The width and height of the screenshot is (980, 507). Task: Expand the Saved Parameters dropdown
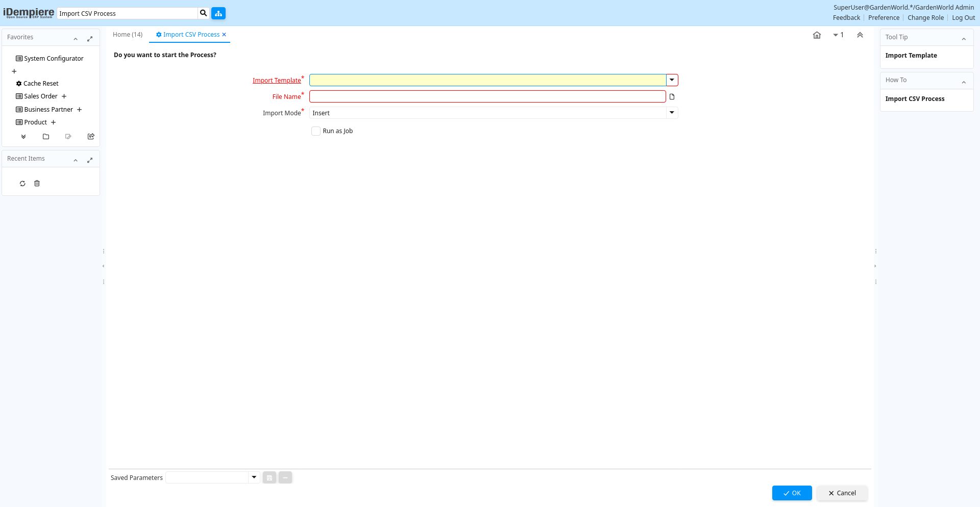pos(254,477)
